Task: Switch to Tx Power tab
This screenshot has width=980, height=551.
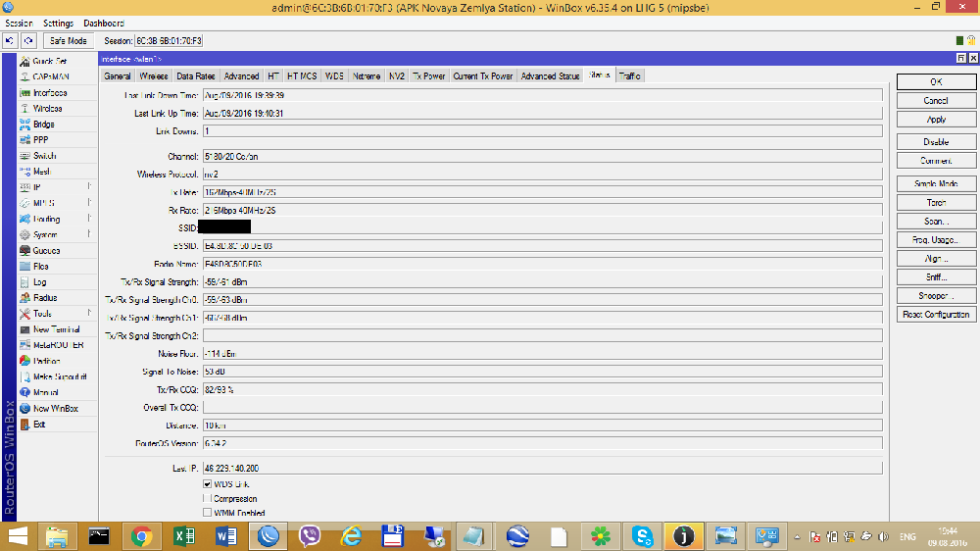Action: (429, 75)
